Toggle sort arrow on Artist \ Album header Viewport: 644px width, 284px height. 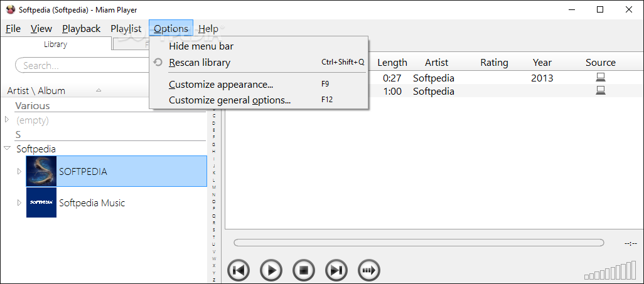point(99,90)
